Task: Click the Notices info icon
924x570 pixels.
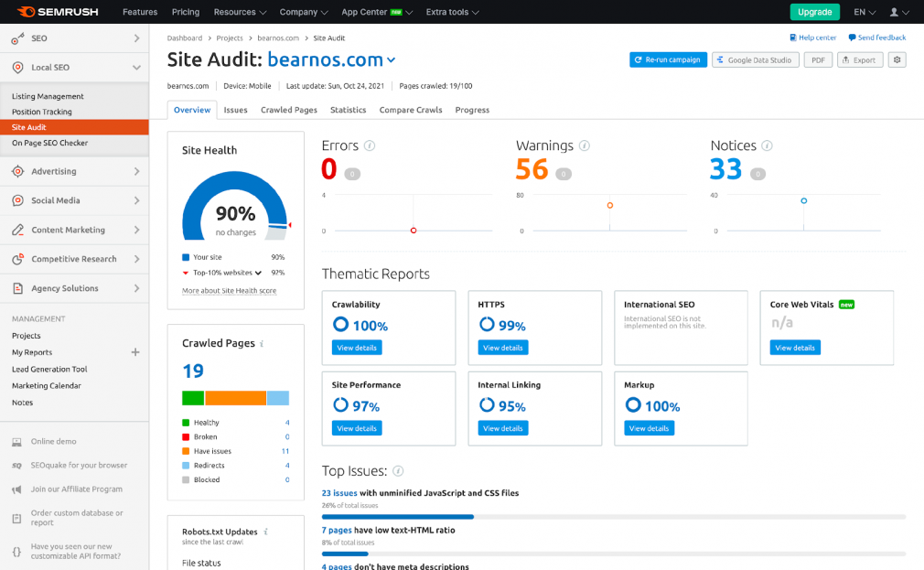Action: 767,145
